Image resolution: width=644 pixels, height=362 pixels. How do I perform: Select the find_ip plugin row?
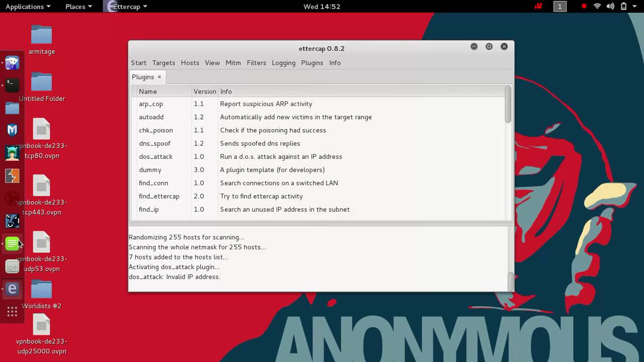click(318, 210)
